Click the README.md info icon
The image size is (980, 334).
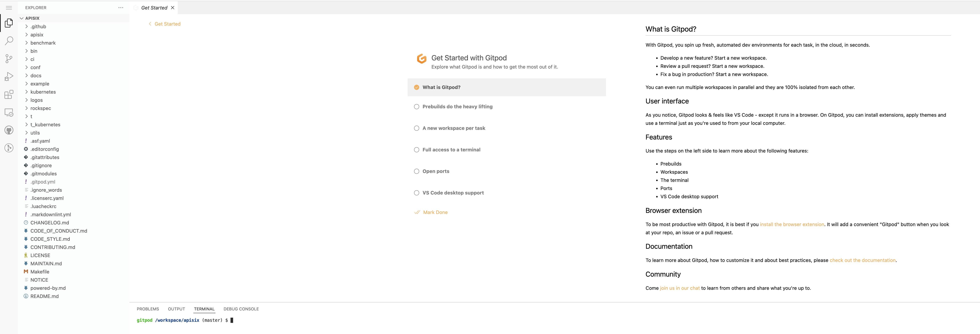coord(26,296)
